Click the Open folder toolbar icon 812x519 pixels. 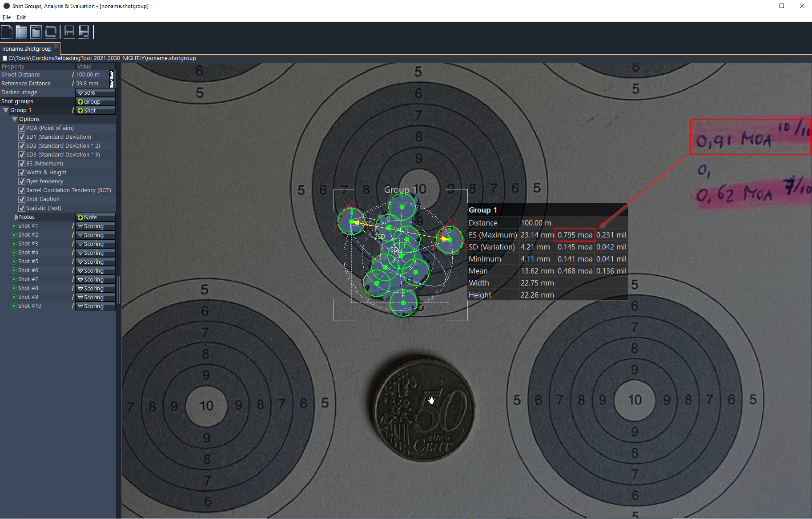tap(21, 32)
